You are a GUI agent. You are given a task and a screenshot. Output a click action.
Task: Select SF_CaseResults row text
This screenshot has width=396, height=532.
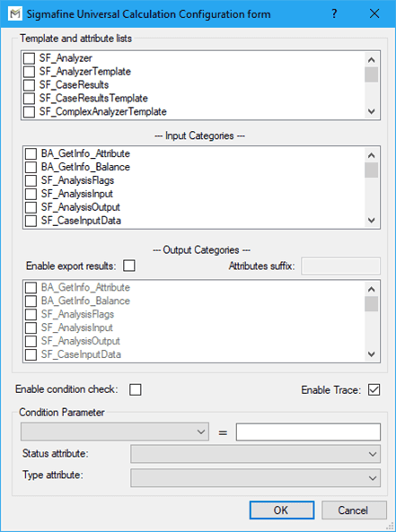(74, 85)
